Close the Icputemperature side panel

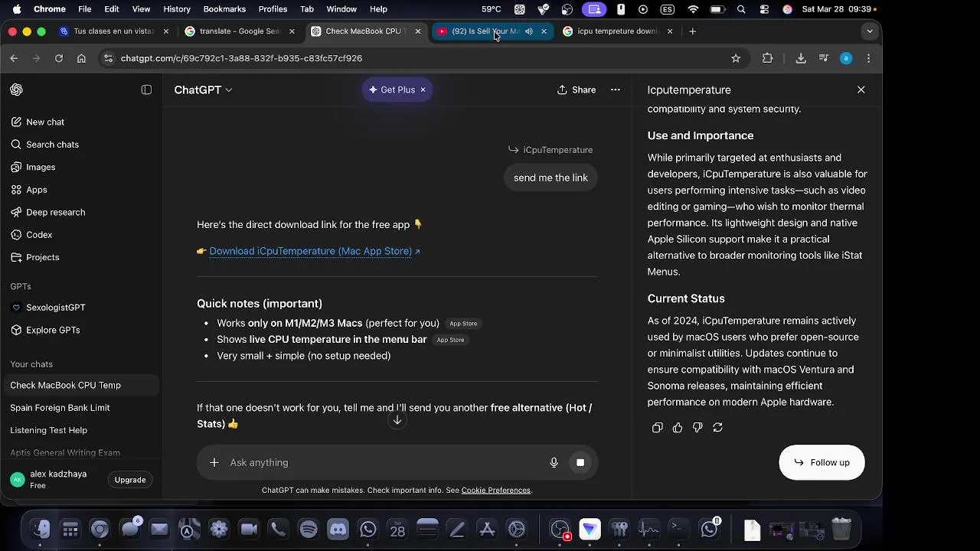click(861, 90)
